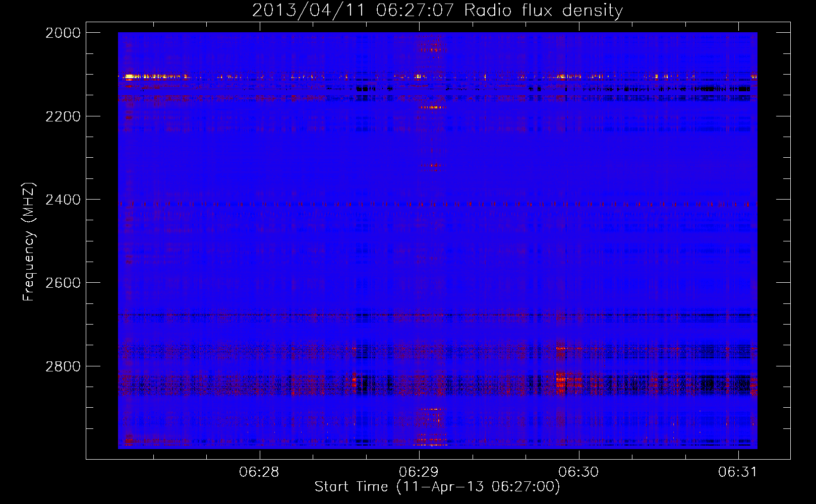Click the 2400 frequency axis label
The height and width of the screenshot is (504, 816).
click(x=63, y=200)
